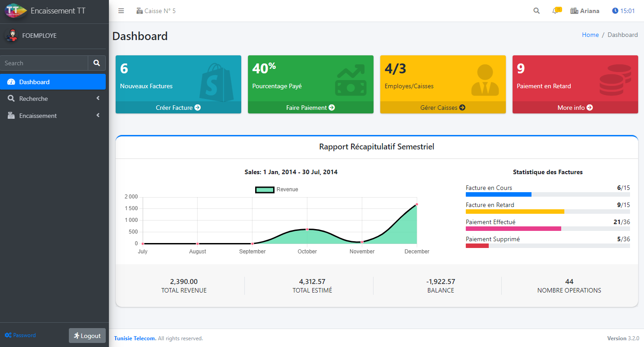Click the Recherche magnifier icon in sidebar

click(11, 99)
